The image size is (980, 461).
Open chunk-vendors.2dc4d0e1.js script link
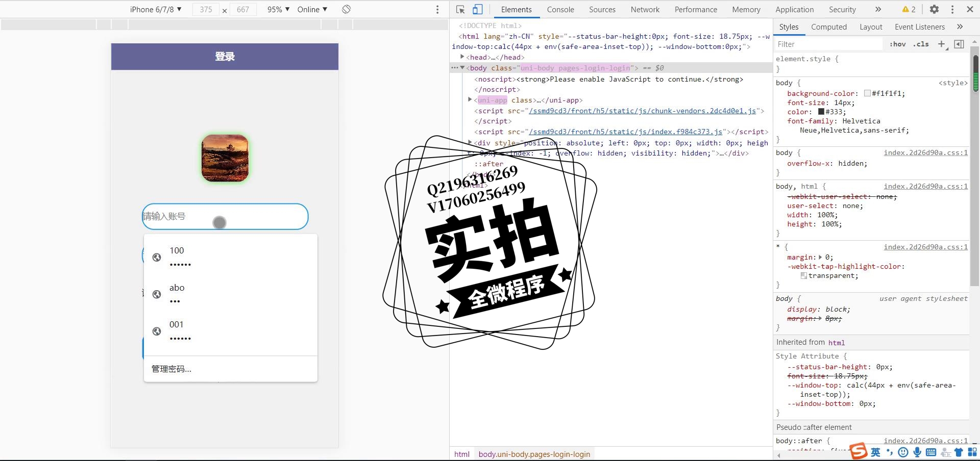643,111
